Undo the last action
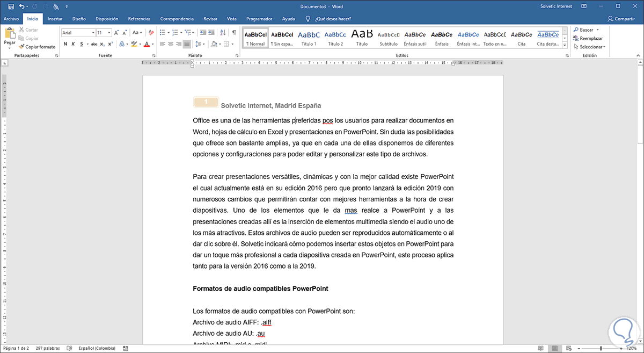644x353 pixels. 21,6
